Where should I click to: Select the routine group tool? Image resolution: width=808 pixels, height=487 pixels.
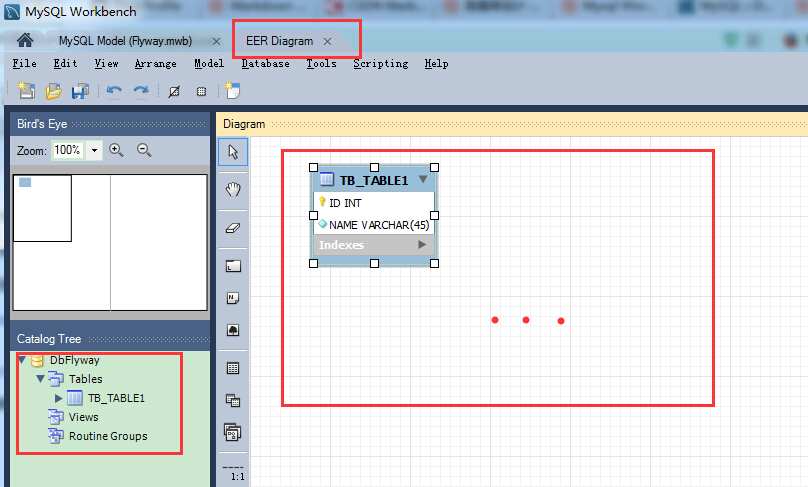[233, 432]
